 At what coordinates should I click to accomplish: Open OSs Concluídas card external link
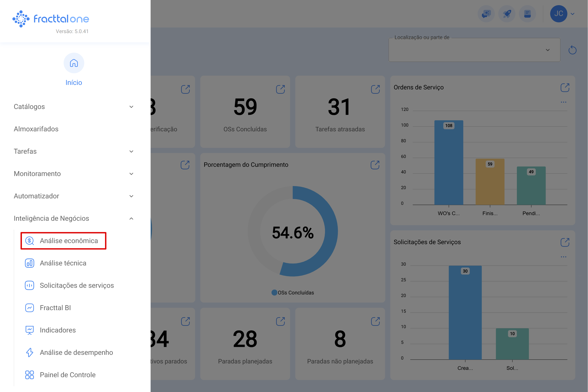pos(280,89)
